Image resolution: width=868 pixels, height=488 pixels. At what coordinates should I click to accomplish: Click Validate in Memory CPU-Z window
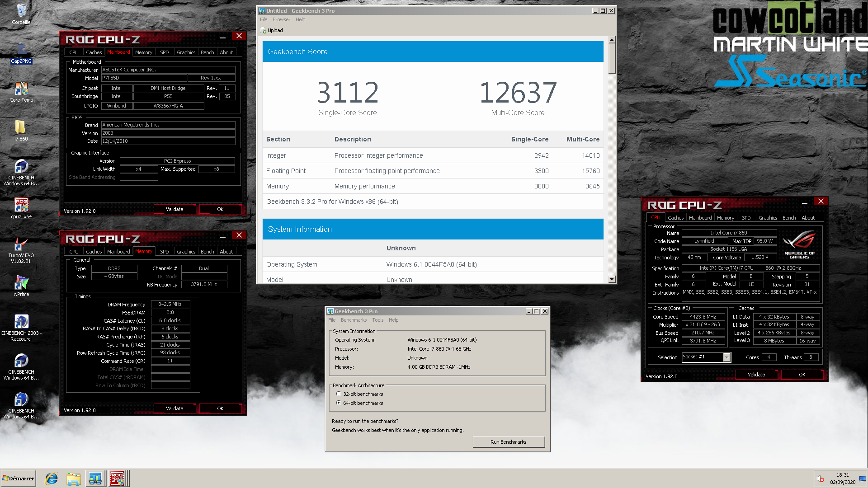point(175,408)
